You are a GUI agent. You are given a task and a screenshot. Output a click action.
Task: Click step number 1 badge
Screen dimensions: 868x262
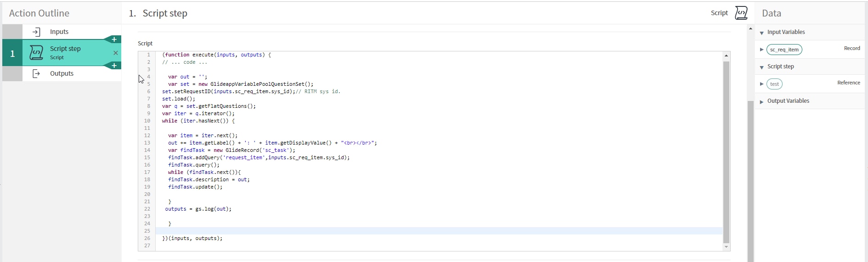[x=12, y=53]
